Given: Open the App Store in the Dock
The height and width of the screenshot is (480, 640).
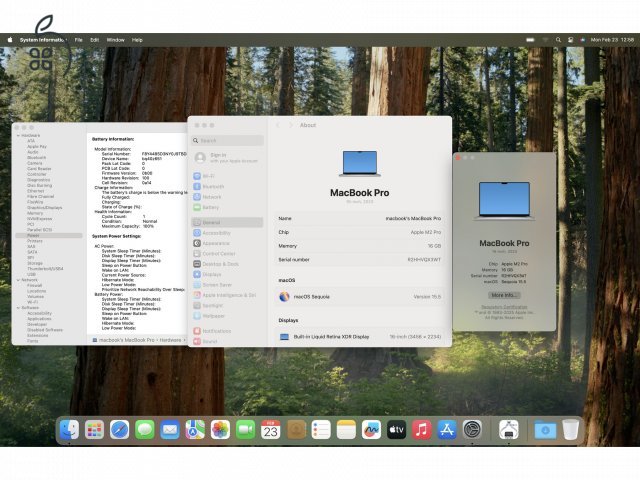Looking at the screenshot, I should tap(447, 430).
